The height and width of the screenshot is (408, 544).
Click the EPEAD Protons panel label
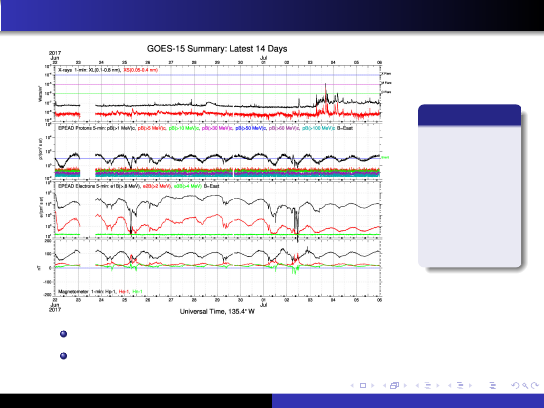tap(205, 128)
